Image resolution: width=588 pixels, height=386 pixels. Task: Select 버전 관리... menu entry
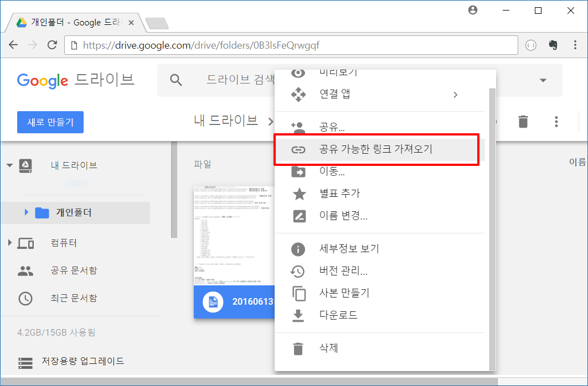380,271
